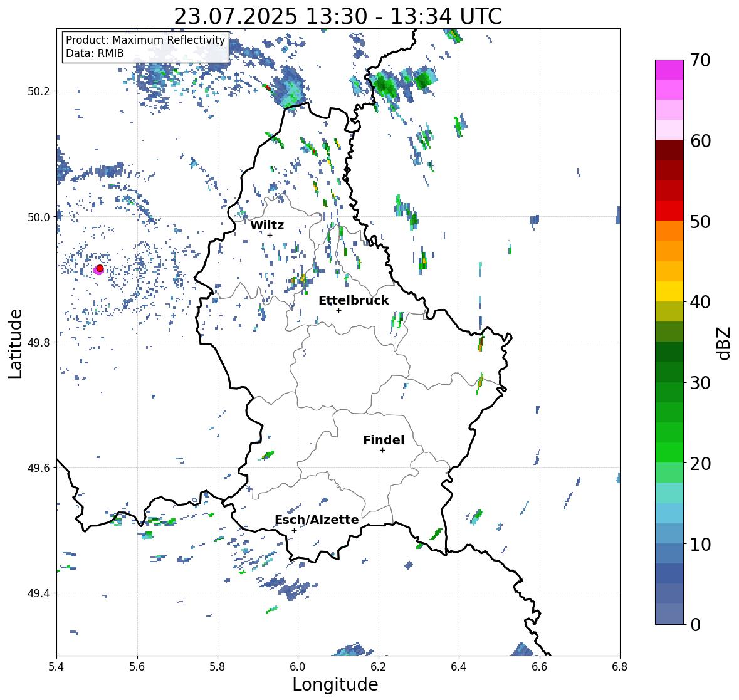
Task: Click the title timestamp 23.07.2025 13:30 - 13:34 UTC
Action: point(338,16)
